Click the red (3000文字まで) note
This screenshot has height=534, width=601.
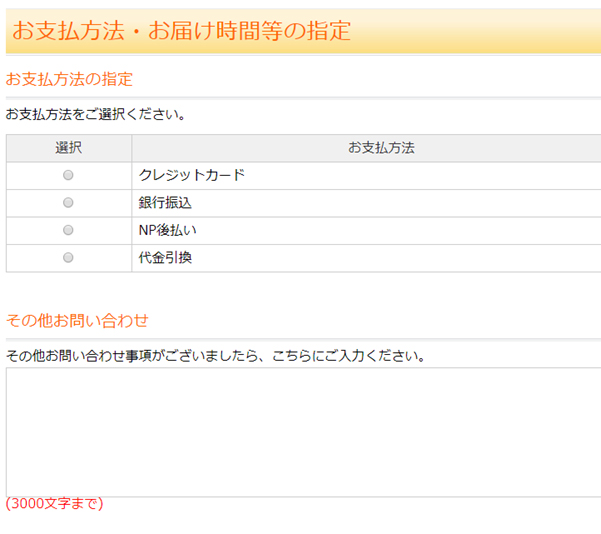click(54, 504)
